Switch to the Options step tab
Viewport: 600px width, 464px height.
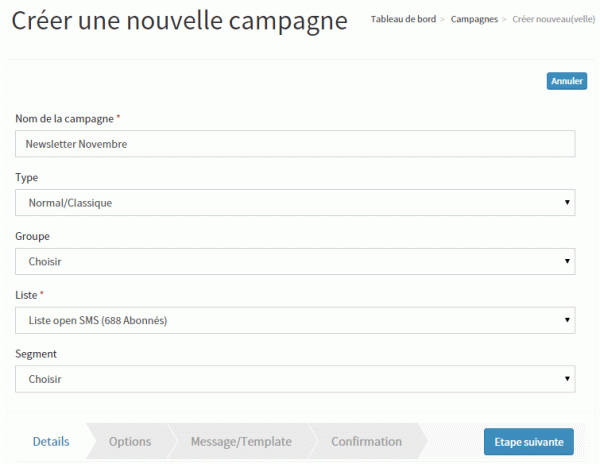[130, 442]
